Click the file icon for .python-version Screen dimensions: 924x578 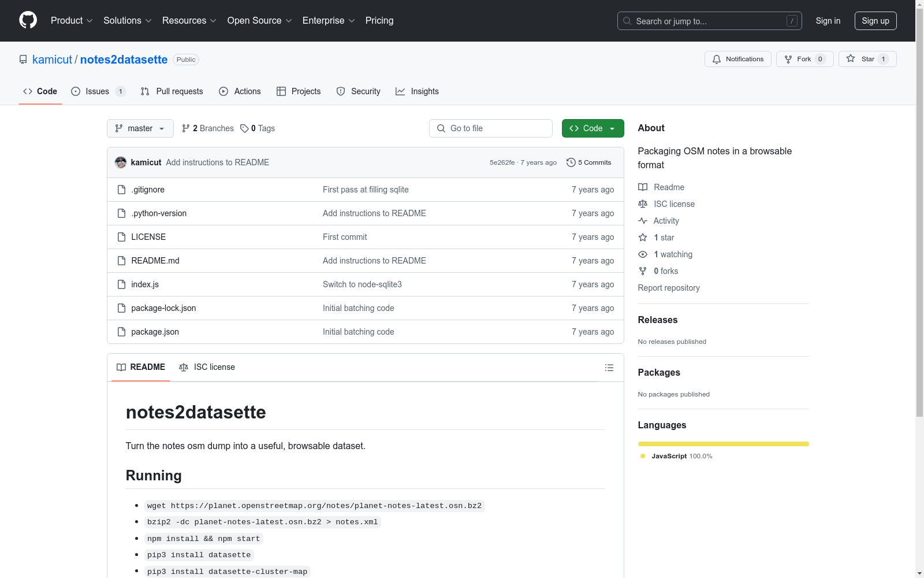click(x=121, y=213)
